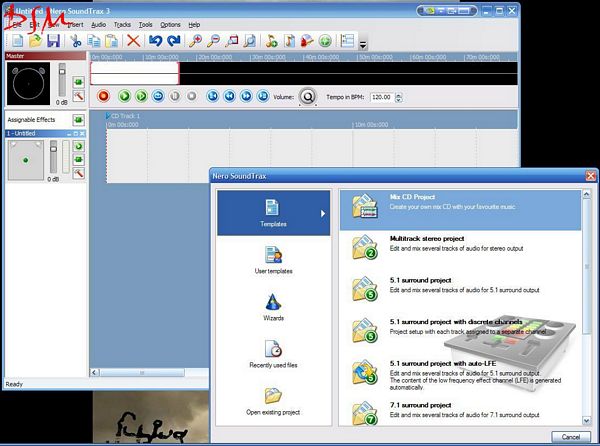Click the Copy icon in toolbar

coord(94,41)
